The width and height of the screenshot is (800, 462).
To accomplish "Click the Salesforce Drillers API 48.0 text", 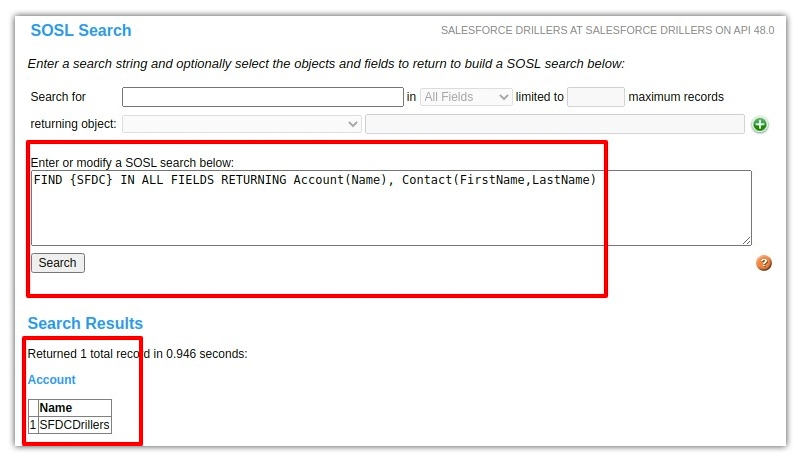I will pyautogui.click(x=607, y=31).
